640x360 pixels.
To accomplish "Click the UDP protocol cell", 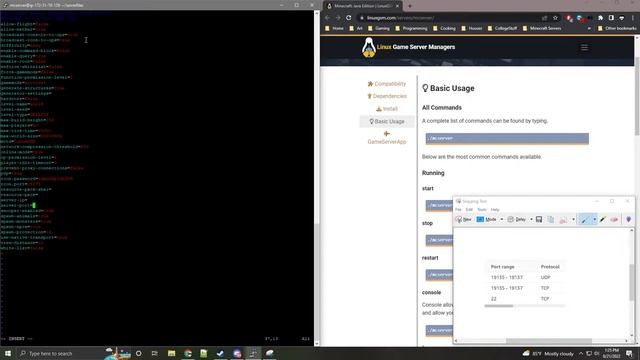I will (x=545, y=277).
